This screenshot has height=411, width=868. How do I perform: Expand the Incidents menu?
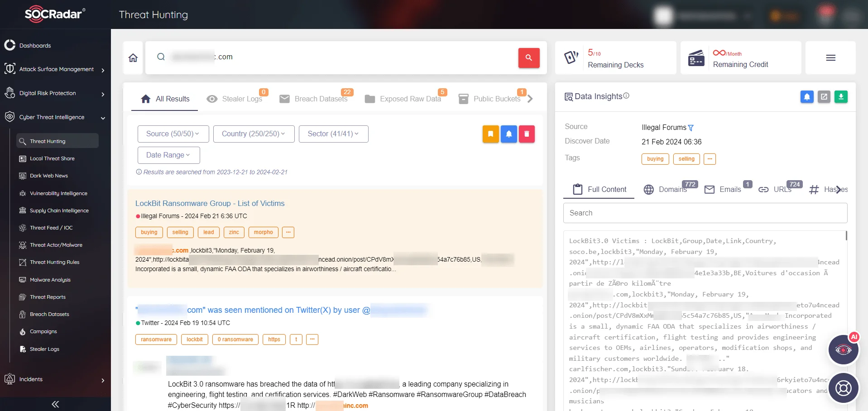[55, 379]
